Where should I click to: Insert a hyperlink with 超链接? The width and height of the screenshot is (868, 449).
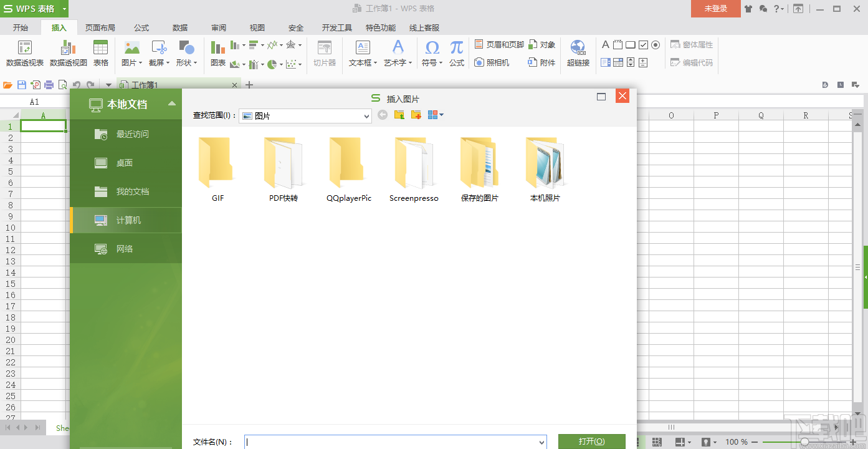coord(577,53)
